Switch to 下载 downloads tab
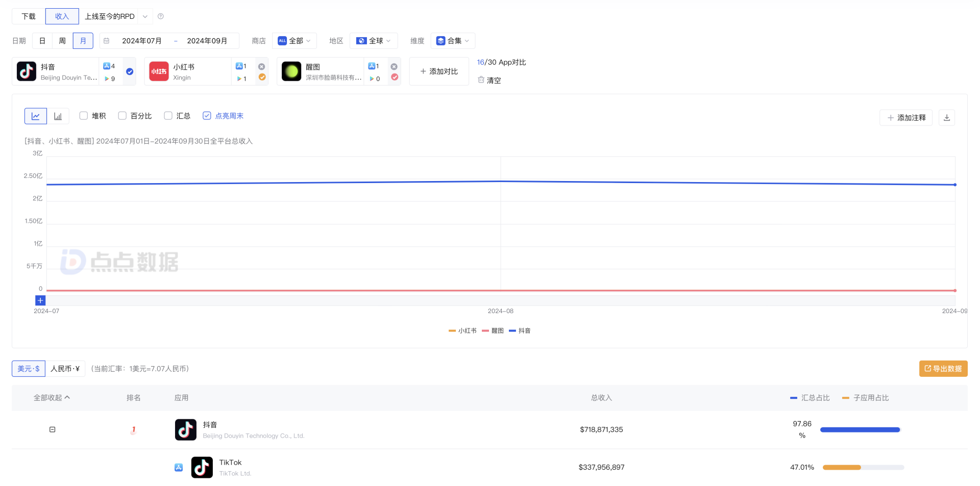 point(29,16)
